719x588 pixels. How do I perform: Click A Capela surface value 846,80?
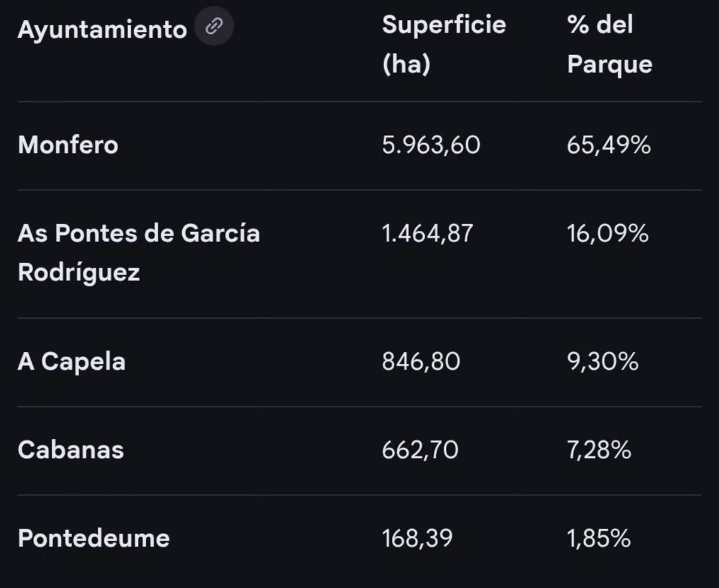(421, 361)
